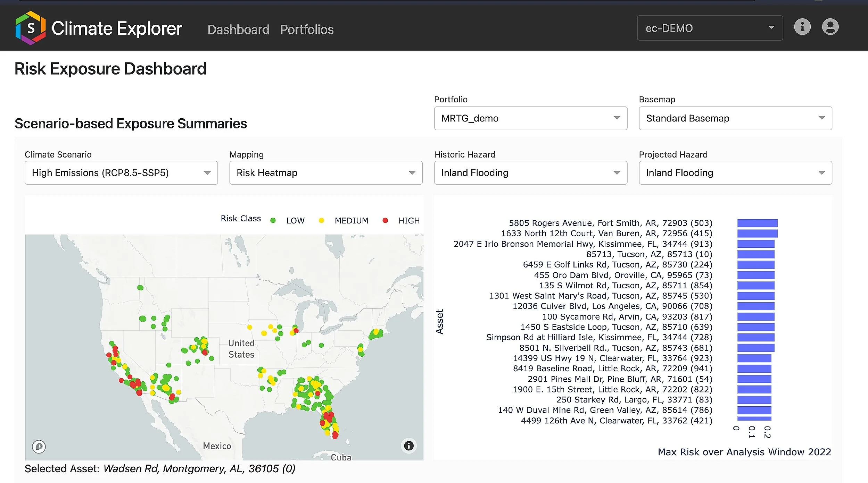This screenshot has height=483, width=868.
Task: Click the geolocate icon on the map
Action: [39, 447]
